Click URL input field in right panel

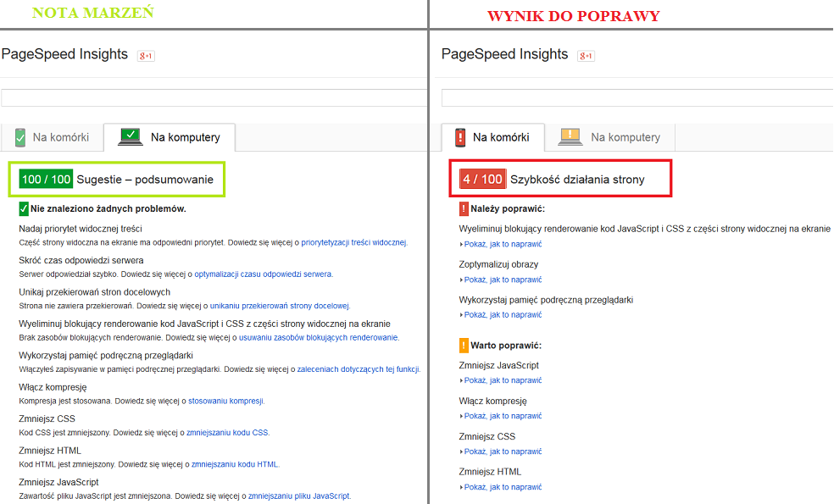pyautogui.click(x=637, y=97)
